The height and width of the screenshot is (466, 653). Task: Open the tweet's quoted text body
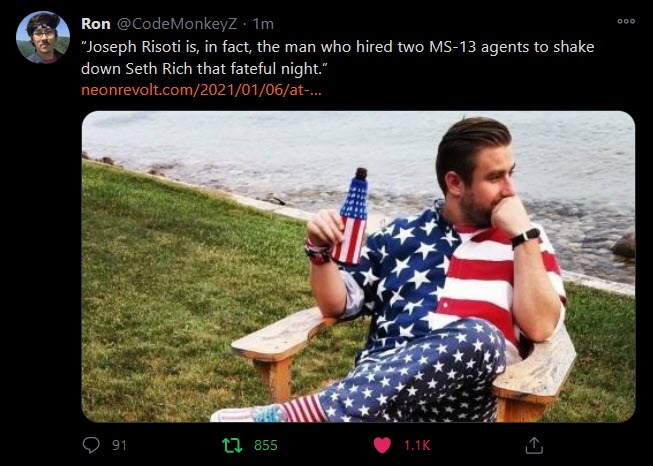[337, 57]
